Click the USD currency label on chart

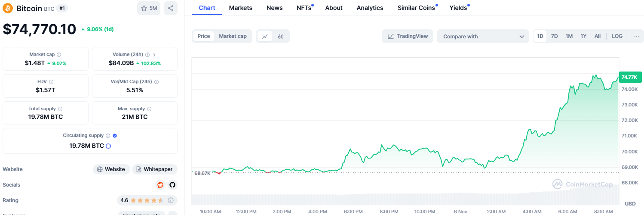tap(630, 203)
